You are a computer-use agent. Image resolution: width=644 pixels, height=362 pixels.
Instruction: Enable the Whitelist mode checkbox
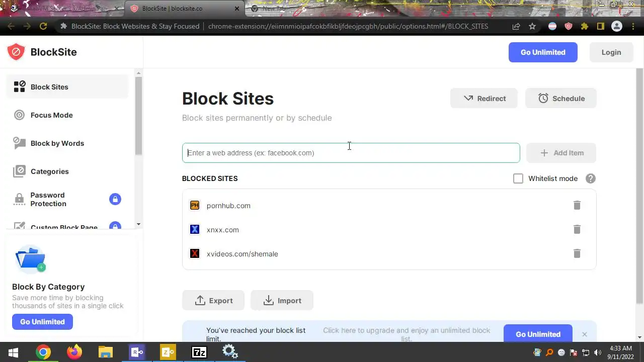pyautogui.click(x=518, y=178)
